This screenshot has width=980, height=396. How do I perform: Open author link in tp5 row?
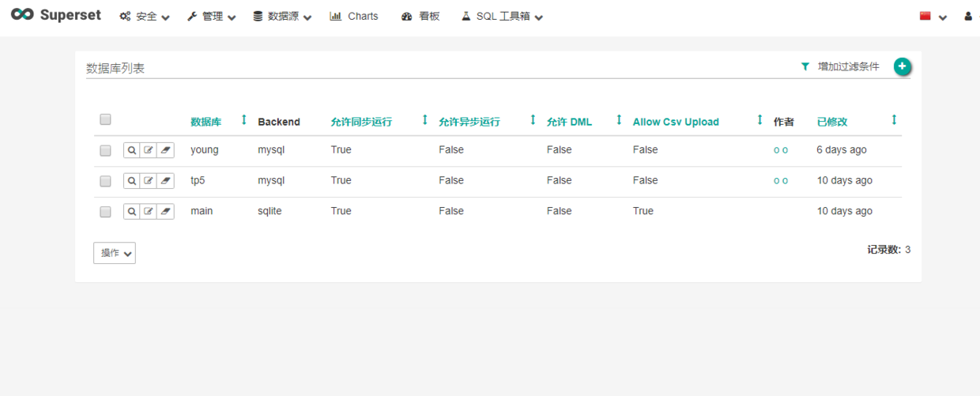(781, 181)
